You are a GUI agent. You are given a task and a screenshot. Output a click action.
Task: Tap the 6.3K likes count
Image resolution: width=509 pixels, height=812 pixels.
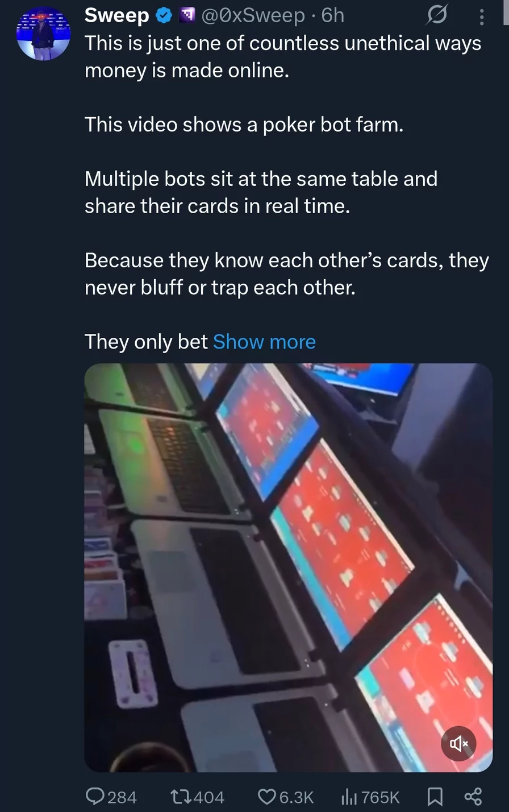coord(297,797)
